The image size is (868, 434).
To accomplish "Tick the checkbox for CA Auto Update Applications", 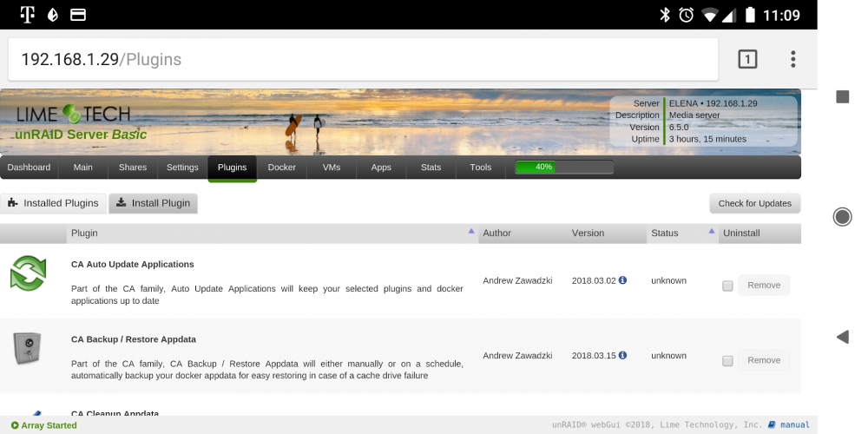I will [x=727, y=286].
